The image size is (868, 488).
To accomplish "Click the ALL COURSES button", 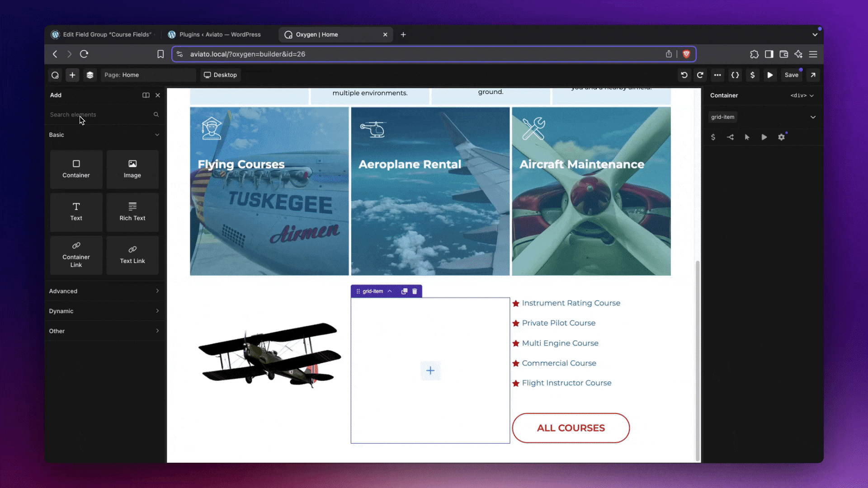I will (571, 428).
